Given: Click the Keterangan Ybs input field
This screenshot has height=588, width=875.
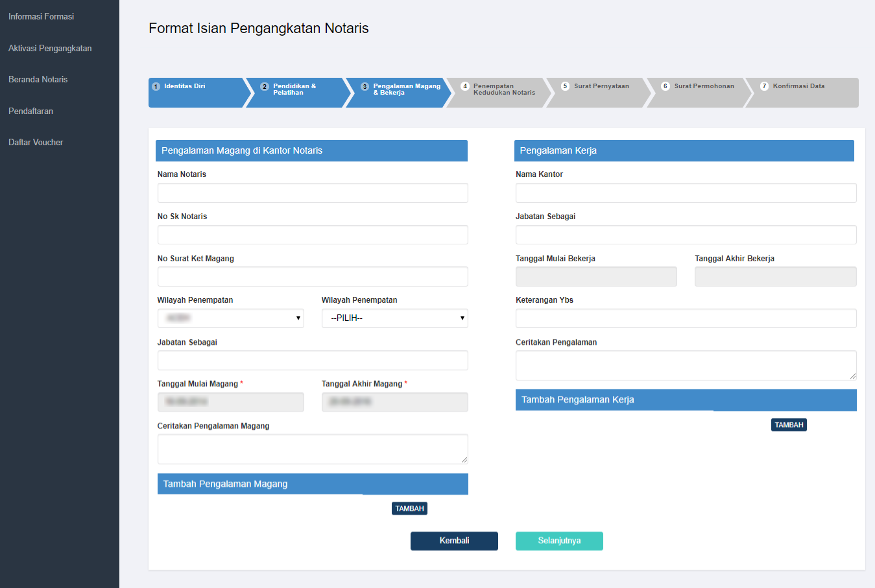Looking at the screenshot, I should (x=686, y=318).
